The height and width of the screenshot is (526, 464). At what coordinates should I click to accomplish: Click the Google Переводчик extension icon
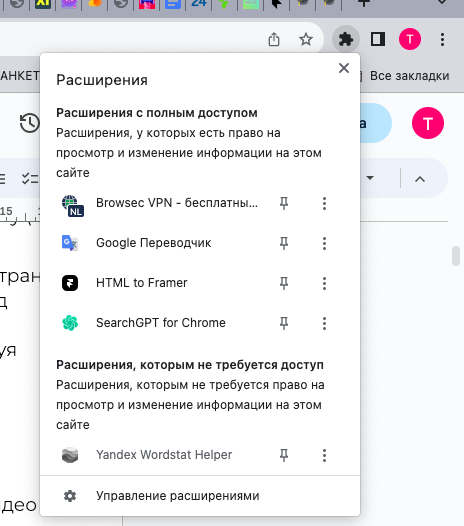(x=70, y=243)
